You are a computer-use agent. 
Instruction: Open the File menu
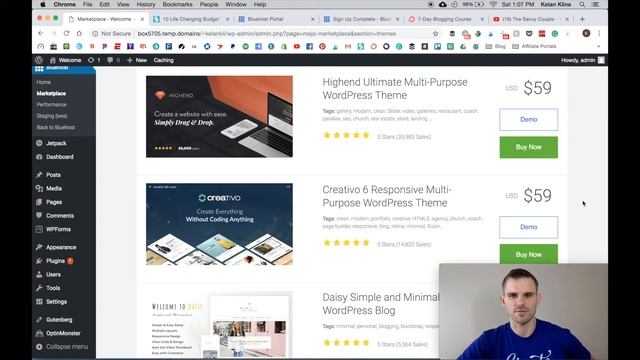pyautogui.click(x=87, y=4)
